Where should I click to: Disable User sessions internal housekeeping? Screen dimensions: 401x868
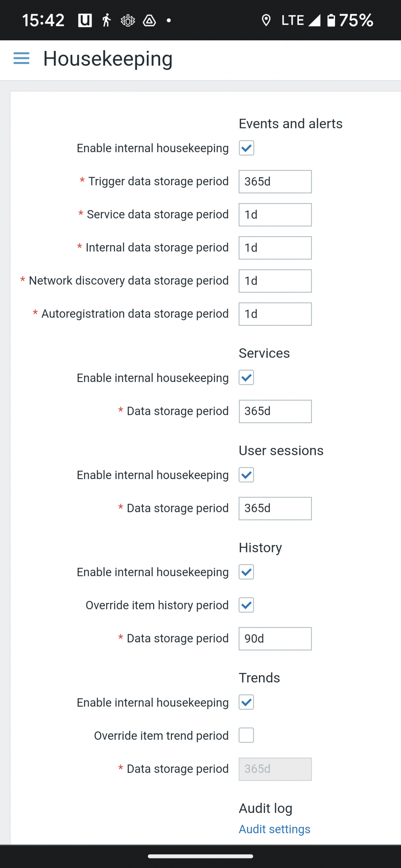click(246, 475)
